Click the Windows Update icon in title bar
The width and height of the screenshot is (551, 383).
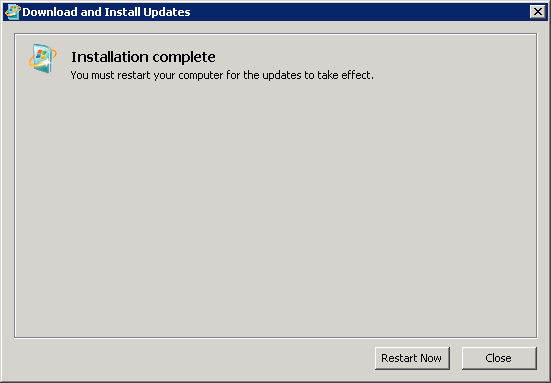(x=13, y=12)
